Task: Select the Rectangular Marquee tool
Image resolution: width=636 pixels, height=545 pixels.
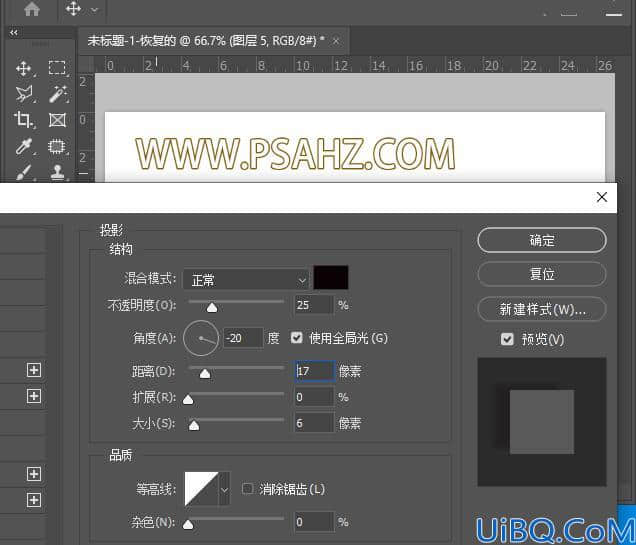Action: pyautogui.click(x=57, y=68)
